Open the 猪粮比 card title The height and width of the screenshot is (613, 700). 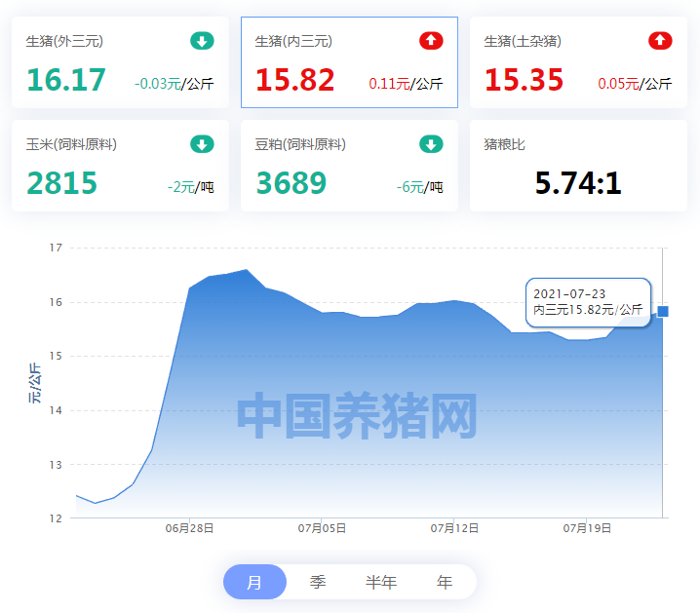504,144
